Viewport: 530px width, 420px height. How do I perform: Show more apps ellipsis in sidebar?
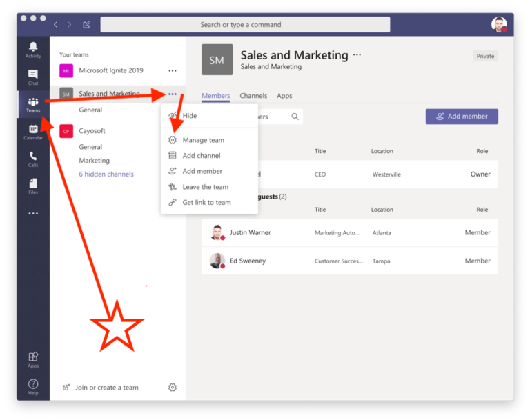click(x=33, y=214)
